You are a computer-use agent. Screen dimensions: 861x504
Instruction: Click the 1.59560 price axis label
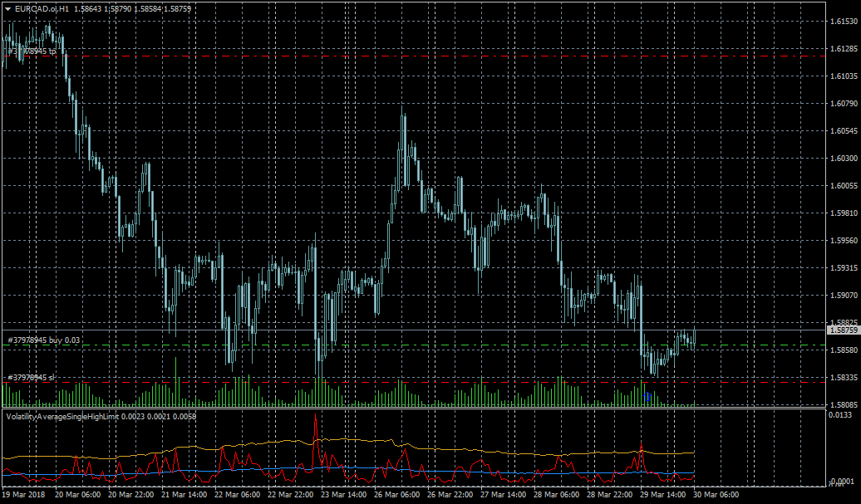click(x=844, y=241)
